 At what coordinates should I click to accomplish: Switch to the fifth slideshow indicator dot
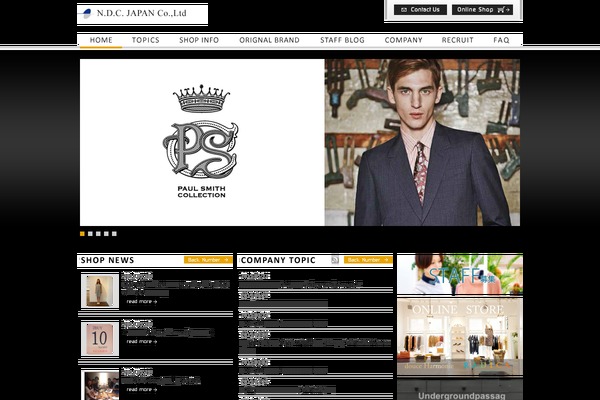pyautogui.click(x=114, y=234)
